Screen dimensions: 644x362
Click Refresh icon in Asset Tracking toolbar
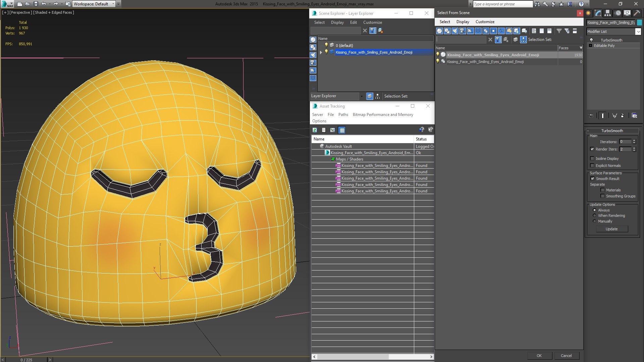[x=315, y=130]
